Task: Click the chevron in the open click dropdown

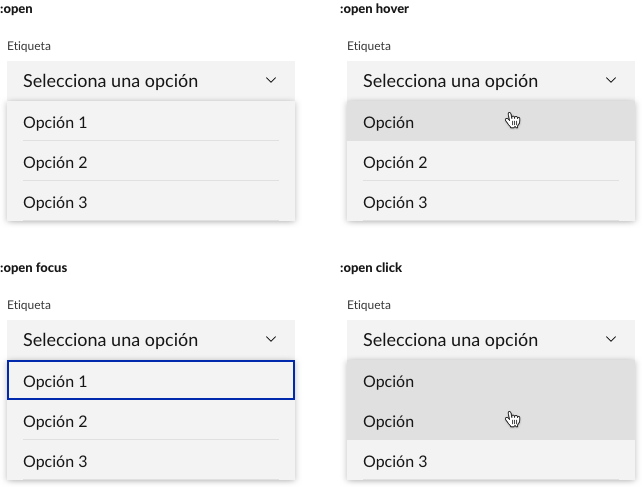Action: point(611,340)
